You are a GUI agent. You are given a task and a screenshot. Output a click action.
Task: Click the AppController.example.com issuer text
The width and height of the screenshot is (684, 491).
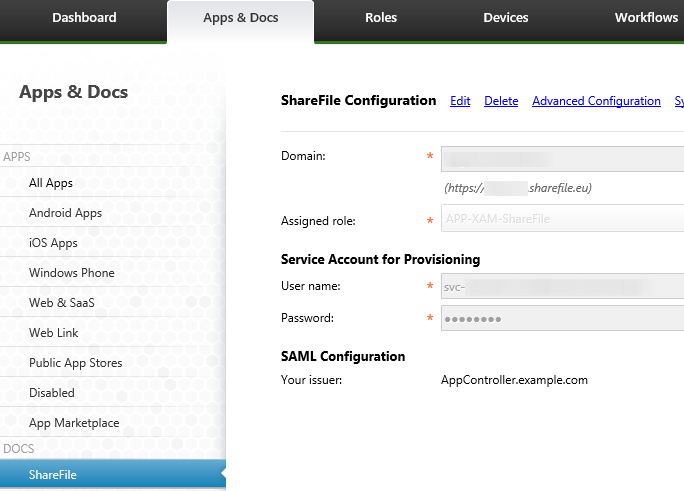tap(514, 380)
